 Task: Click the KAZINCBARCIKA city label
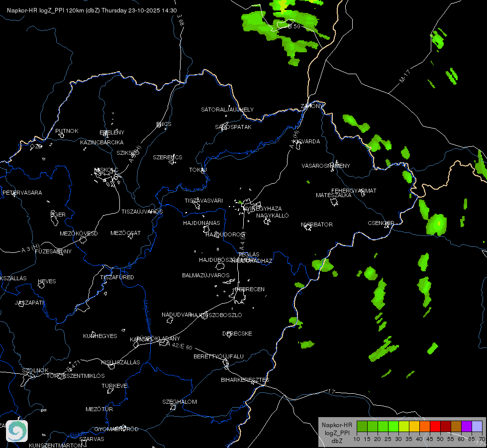click(x=102, y=142)
